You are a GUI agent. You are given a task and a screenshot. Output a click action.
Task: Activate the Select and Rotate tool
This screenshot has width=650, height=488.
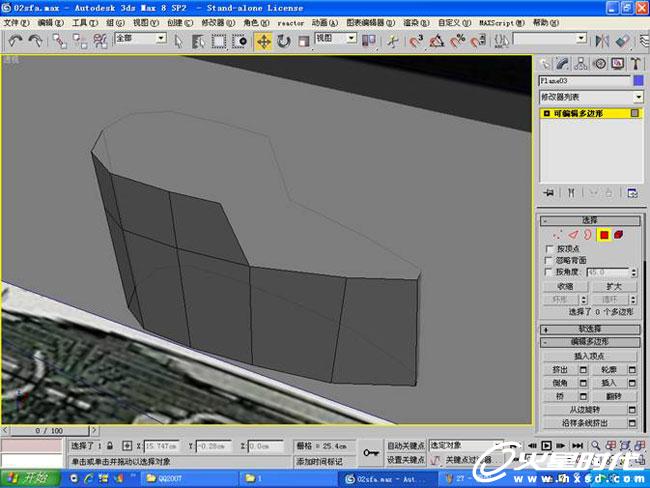(284, 41)
